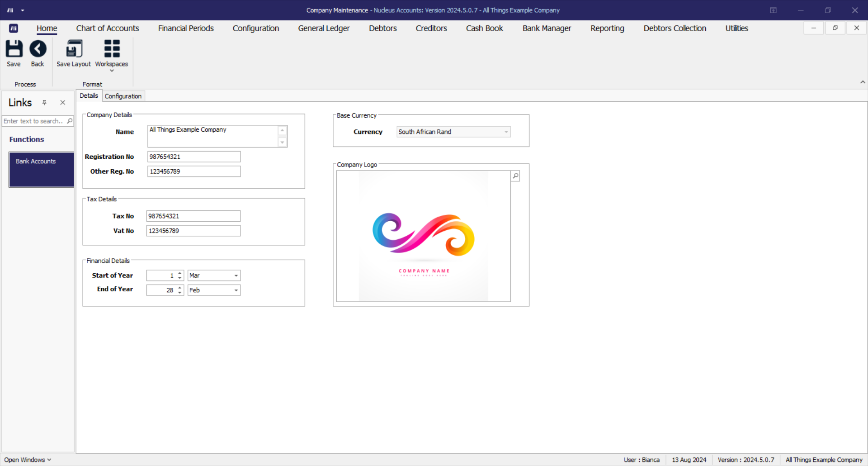Click the Save Layout icon
868x466 pixels.
click(74, 49)
